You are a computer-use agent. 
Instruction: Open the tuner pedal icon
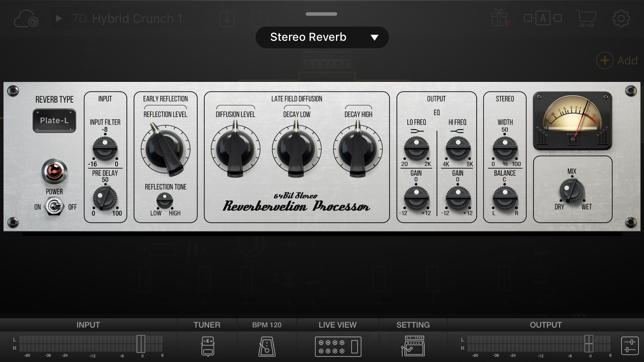point(207,346)
